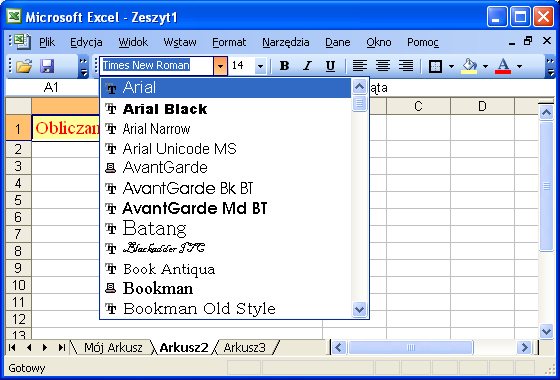Image resolution: width=560 pixels, height=380 pixels.
Task: Open the Okno menu
Action: (379, 42)
